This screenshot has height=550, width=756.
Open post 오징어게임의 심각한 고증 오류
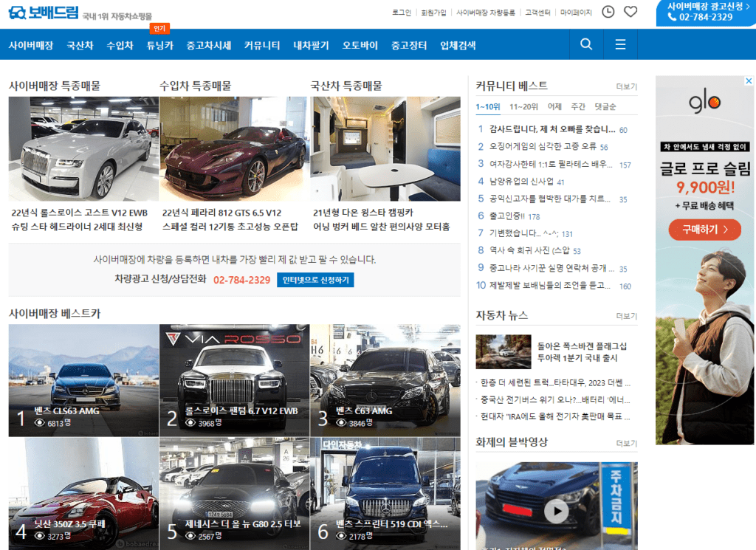coord(543,146)
